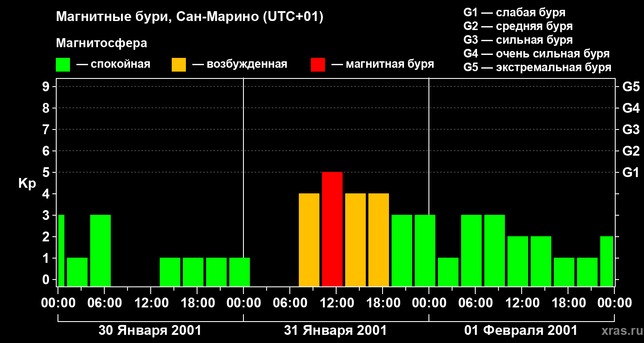The height and width of the screenshot is (343, 644).
Task: Select green Kp 3 bar at 06:00, 30 Января
Action: point(100,250)
